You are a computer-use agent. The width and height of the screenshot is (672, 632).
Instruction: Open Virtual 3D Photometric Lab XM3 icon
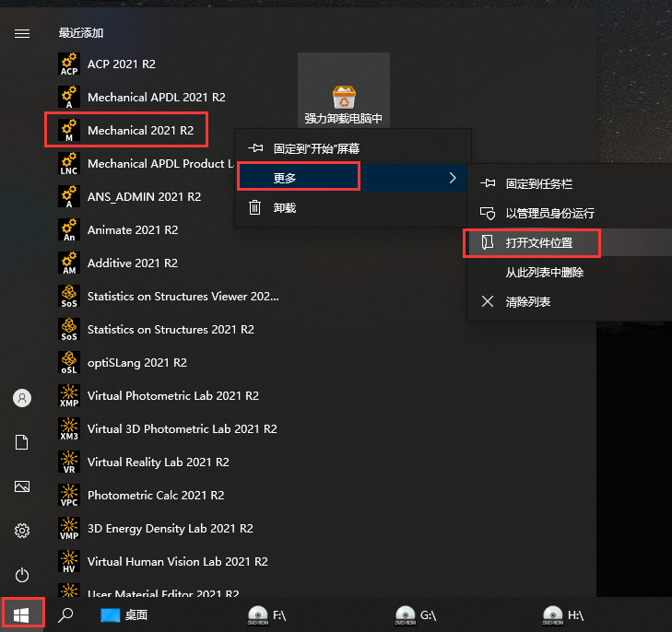point(69,429)
